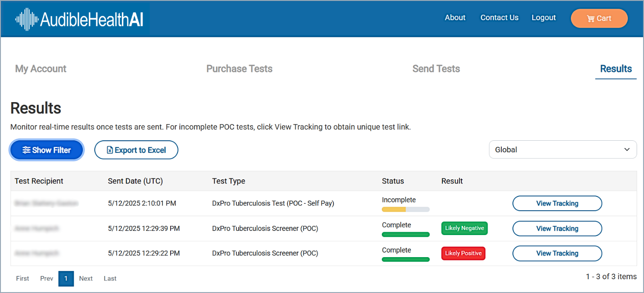Viewport: 644px width, 293px height.
Task: Click the Likely Negative badge
Action: [x=465, y=228]
